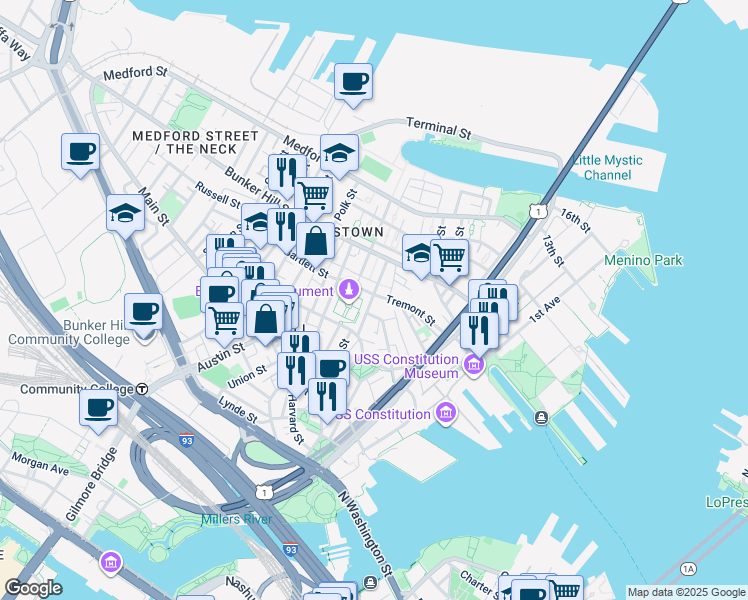Select the school marker beside Main St
This screenshot has width=748, height=600.
[x=125, y=213]
